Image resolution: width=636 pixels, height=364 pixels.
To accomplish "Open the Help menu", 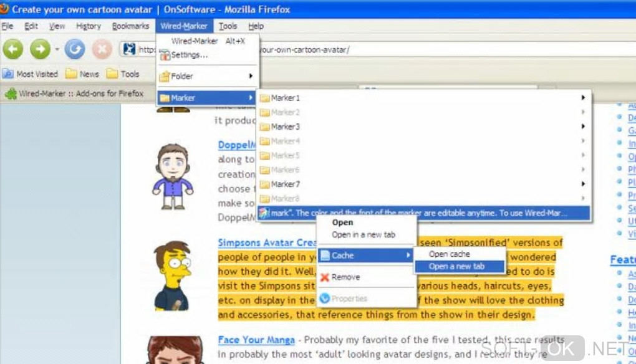I will pos(256,26).
